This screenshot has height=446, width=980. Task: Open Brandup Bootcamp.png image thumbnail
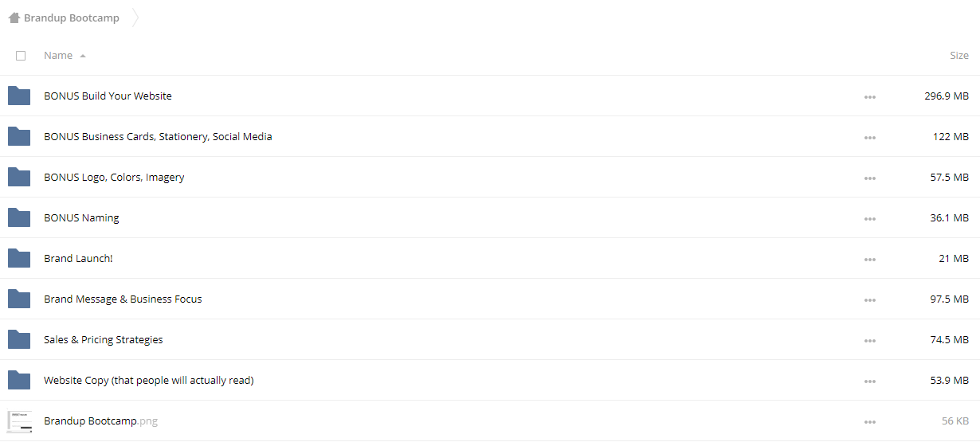19,421
